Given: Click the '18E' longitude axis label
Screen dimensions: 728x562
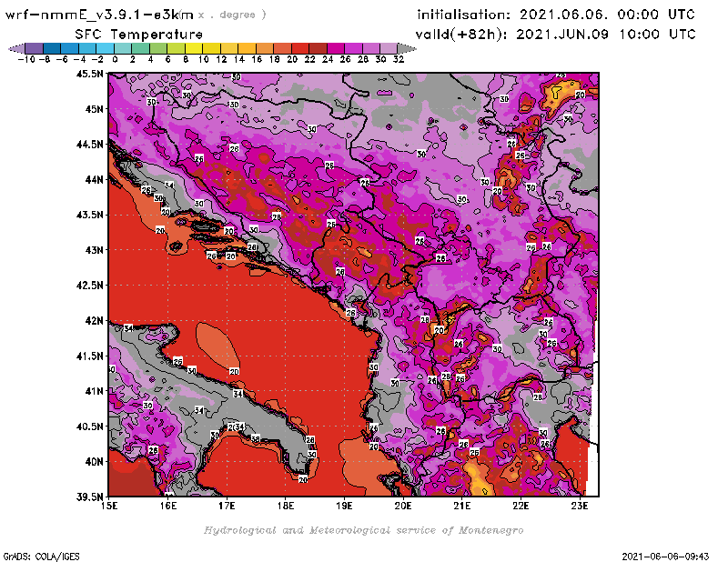Looking at the screenshot, I should pyautogui.click(x=286, y=506).
